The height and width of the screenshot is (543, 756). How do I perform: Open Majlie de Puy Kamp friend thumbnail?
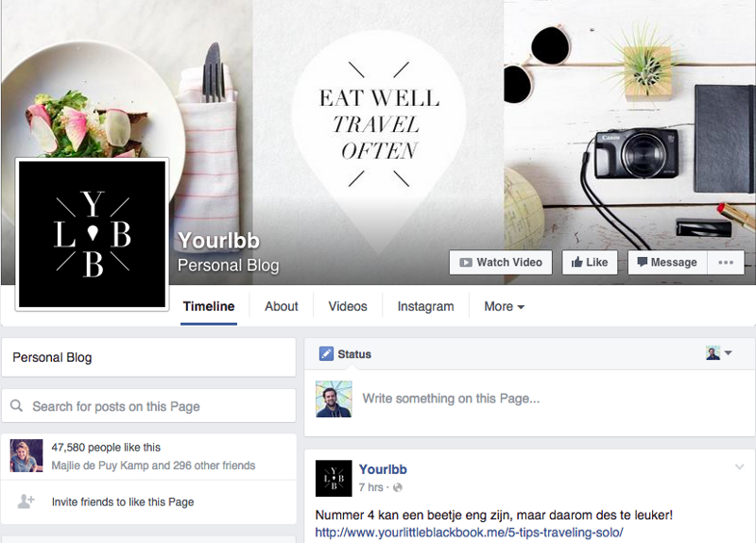pos(26,456)
